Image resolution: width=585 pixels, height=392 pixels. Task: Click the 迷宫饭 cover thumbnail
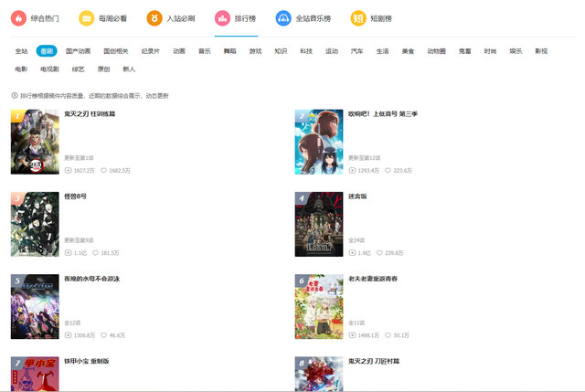coord(319,224)
